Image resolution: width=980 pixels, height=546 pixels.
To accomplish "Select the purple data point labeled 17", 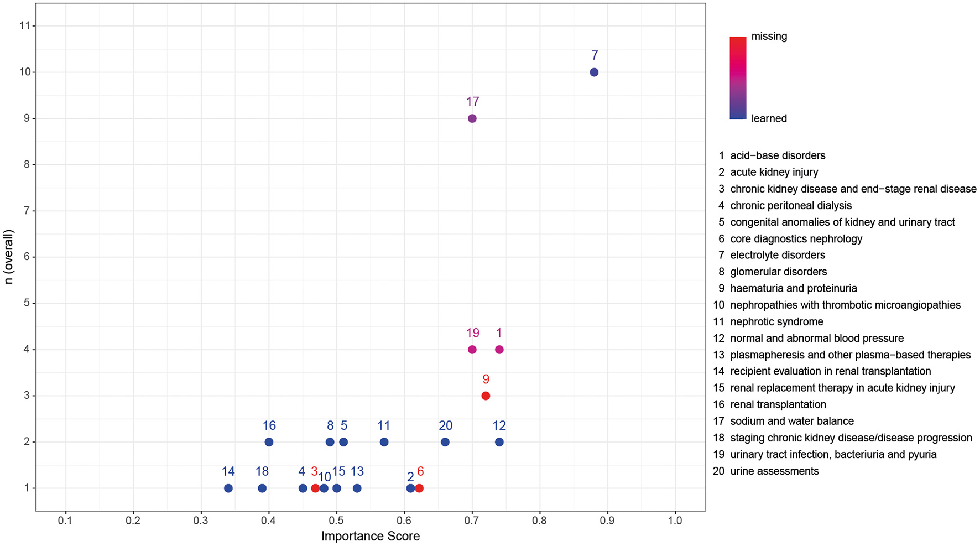I will click(472, 118).
